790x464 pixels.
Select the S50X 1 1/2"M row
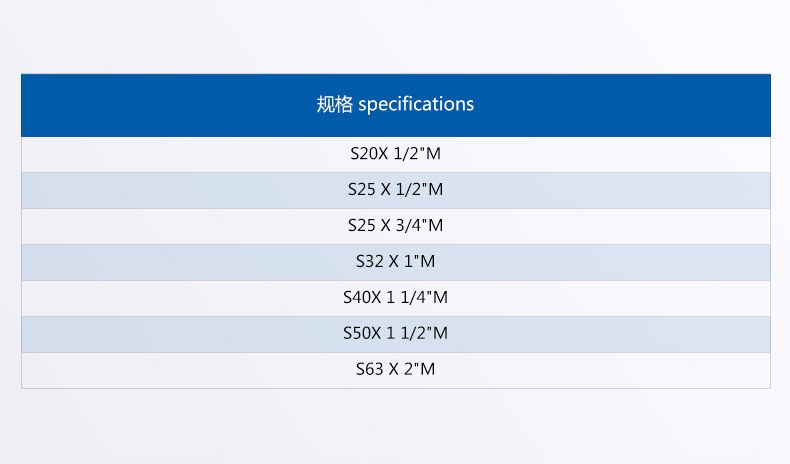pos(395,334)
